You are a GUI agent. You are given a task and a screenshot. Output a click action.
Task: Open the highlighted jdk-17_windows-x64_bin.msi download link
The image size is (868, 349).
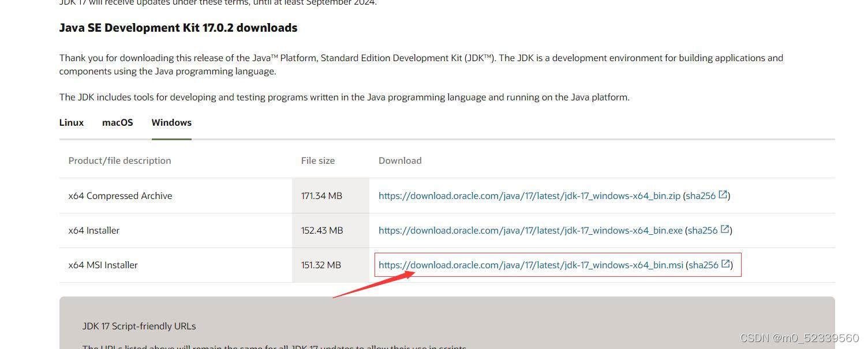pyautogui.click(x=529, y=265)
